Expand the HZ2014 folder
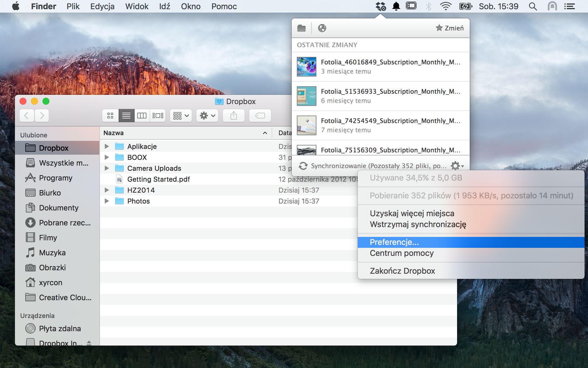Viewport: 588px width, 368px height. 107,190
